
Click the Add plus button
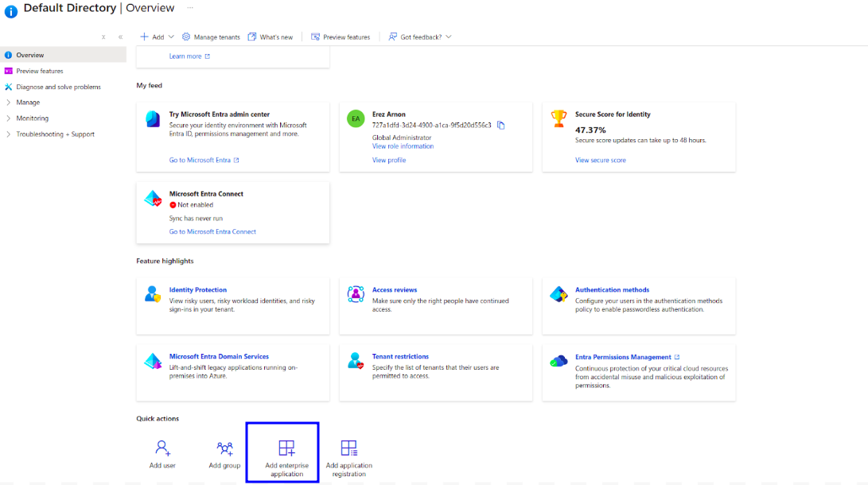tap(152, 37)
